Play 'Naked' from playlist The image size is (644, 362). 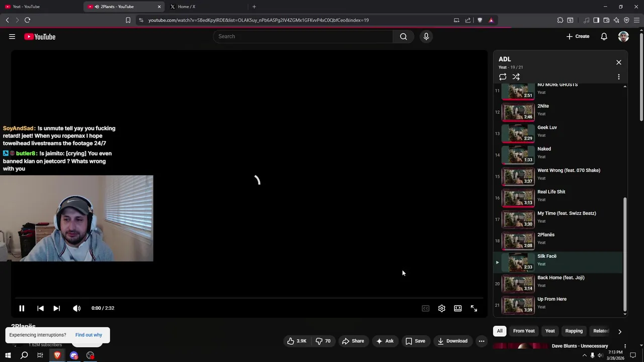(x=558, y=155)
